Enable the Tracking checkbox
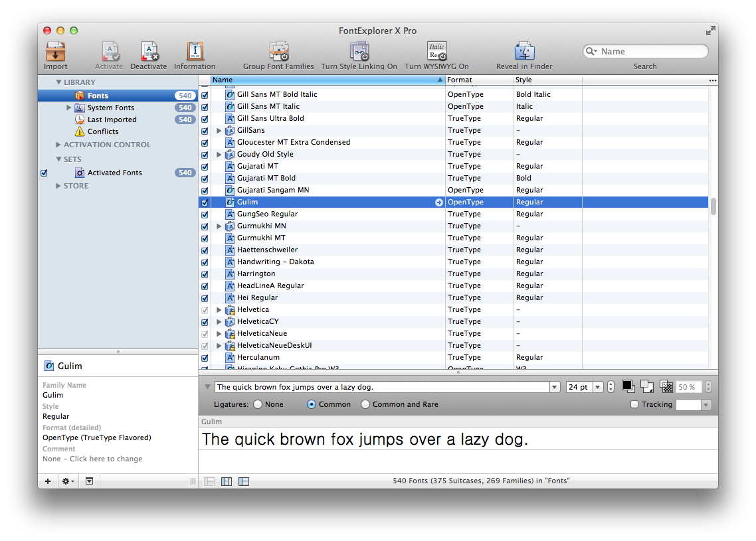This screenshot has width=756, height=541. tap(634, 404)
